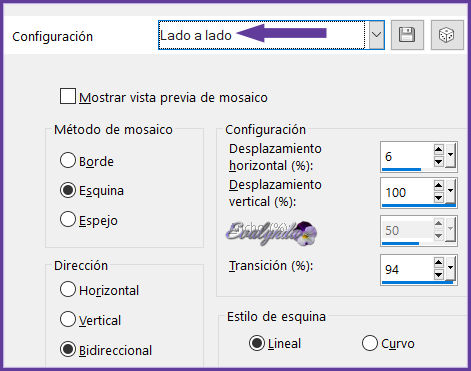Image resolution: width=471 pixels, height=371 pixels.
Task: Click the Transición value field showing 94
Action: click(x=407, y=269)
